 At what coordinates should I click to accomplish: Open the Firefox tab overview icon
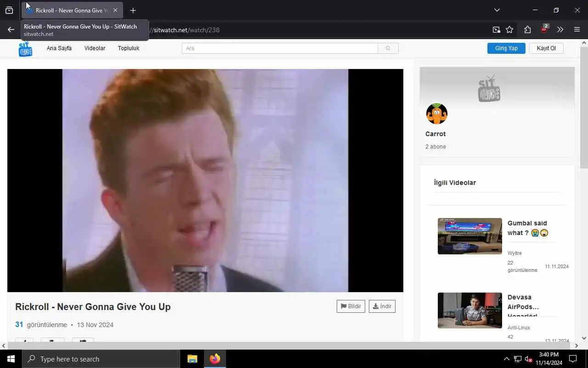[9, 10]
